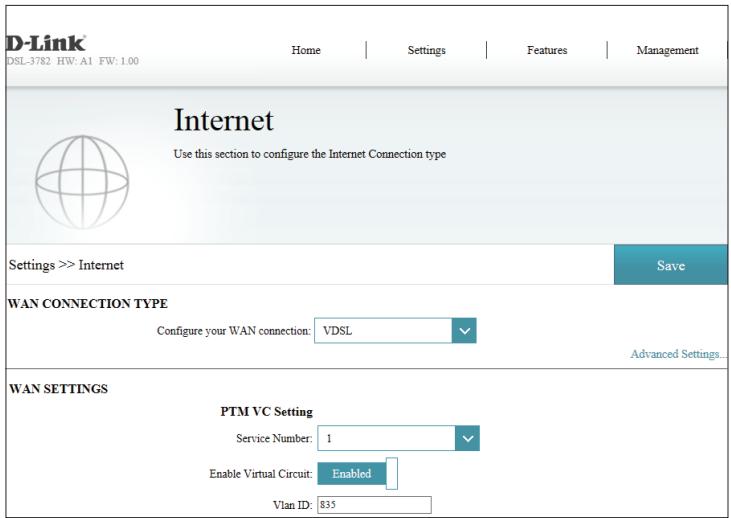Click the Vlan ID input field
Image resolution: width=731 pixels, height=518 pixels.
[373, 505]
